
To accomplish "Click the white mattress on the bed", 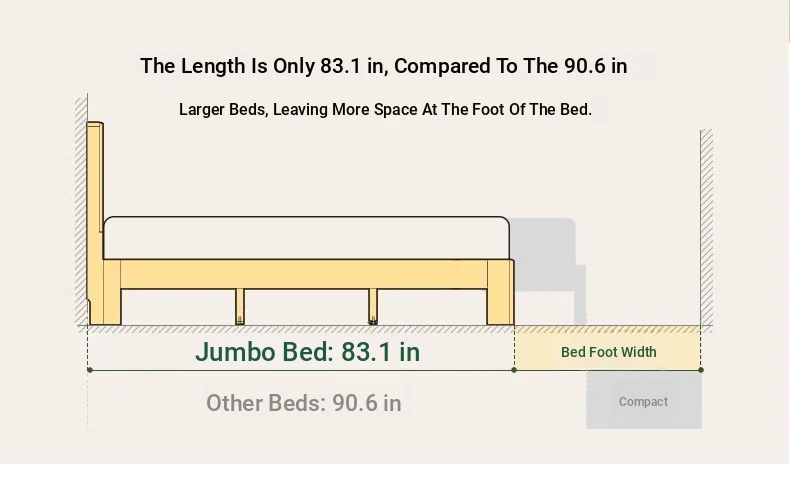I will point(306,238).
